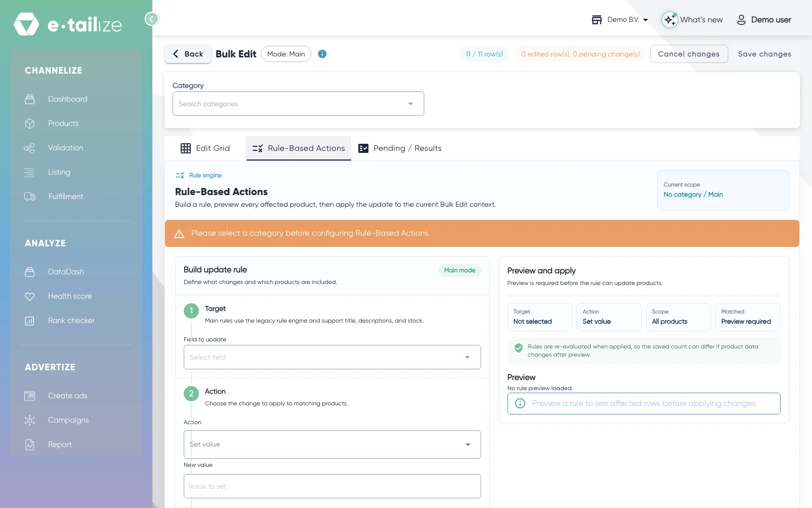Open the Search categories dropdown
The height and width of the screenshot is (508, 812).
pos(298,104)
